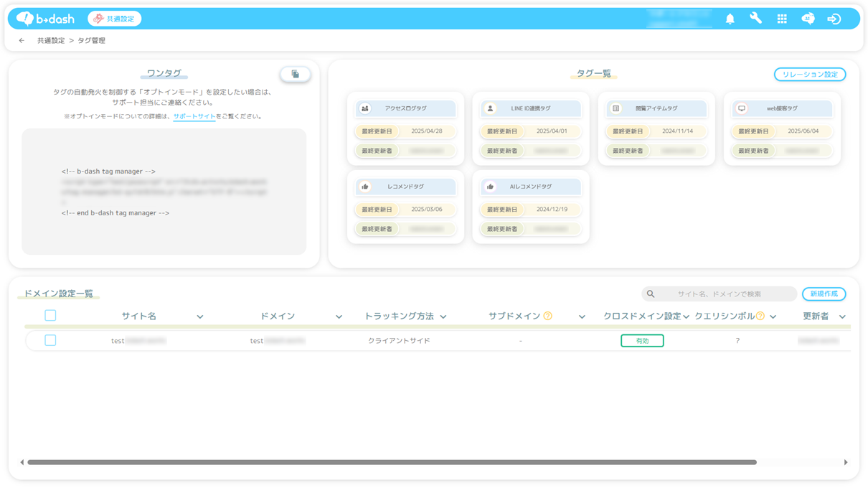Check the test site row checkbox
868x488 pixels.
coord(50,340)
